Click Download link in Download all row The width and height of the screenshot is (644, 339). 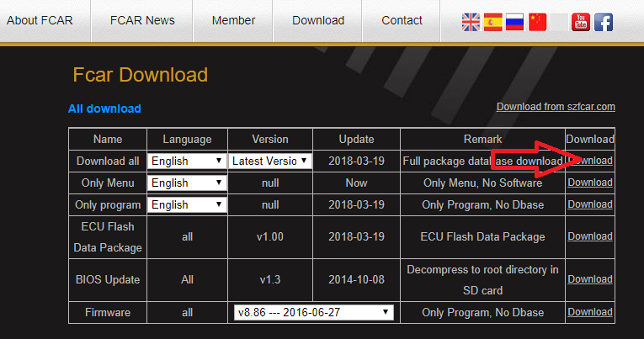(590, 161)
